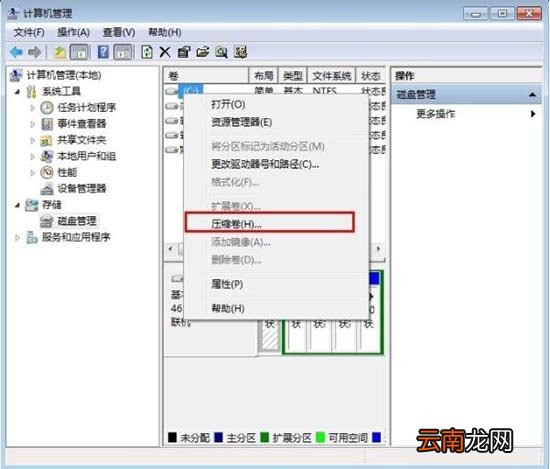
Task: Expand the 共享文件夹 node
Action: 33,140
